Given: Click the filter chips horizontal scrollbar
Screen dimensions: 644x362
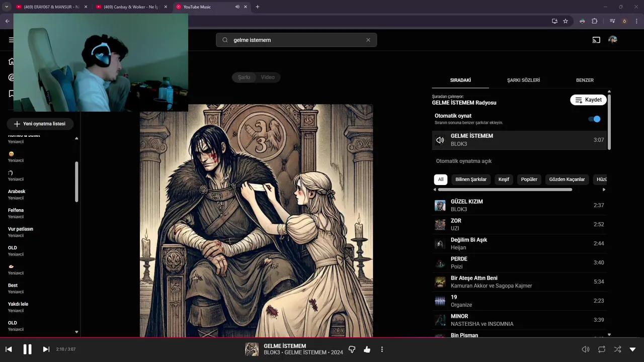Looking at the screenshot, I should coord(505,190).
